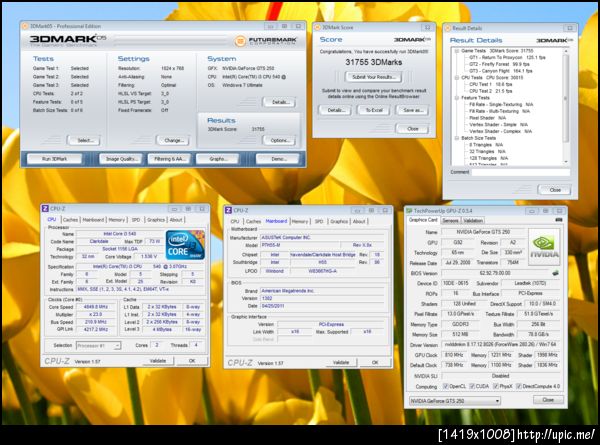
Task: Select GT3 - Canyon Flight row
Action: 501,71
